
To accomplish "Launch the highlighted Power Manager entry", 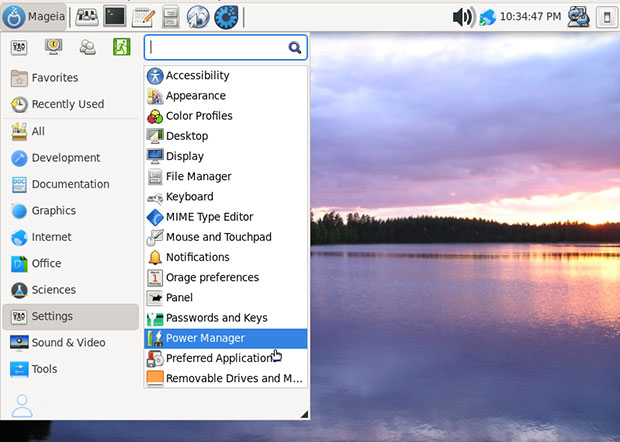I will tap(226, 338).
